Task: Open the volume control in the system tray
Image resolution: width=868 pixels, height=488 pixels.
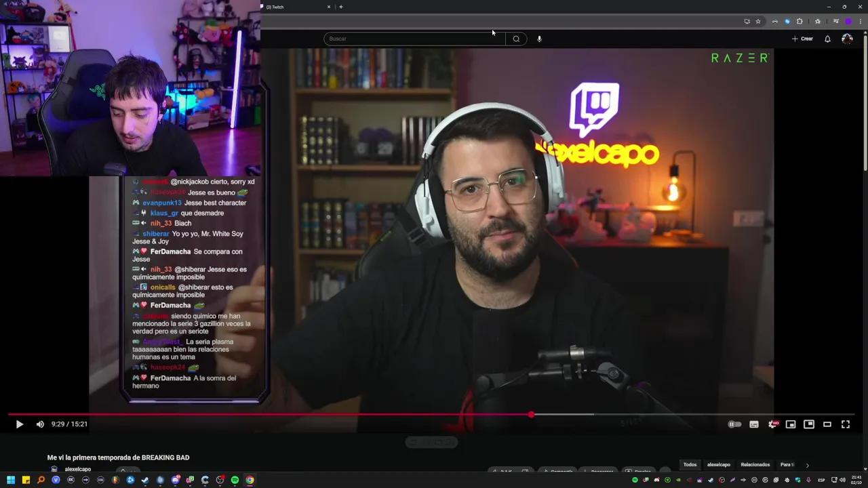Action: pos(843,480)
